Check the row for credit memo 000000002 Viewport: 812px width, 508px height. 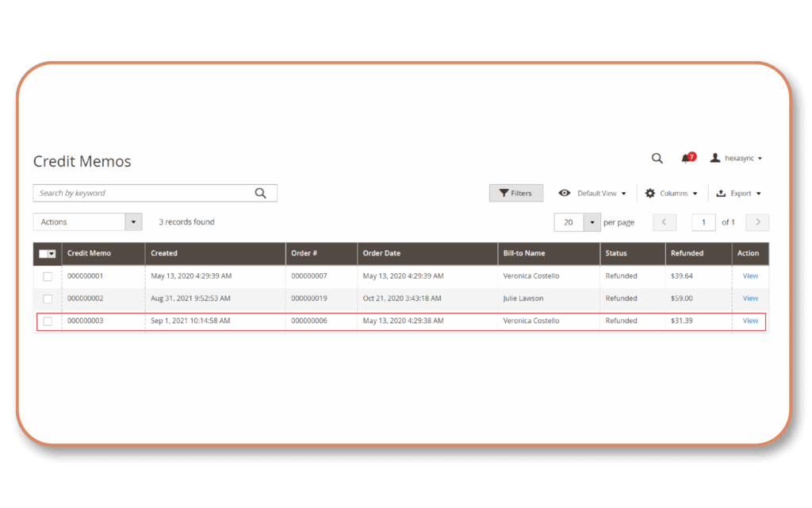[x=47, y=298]
